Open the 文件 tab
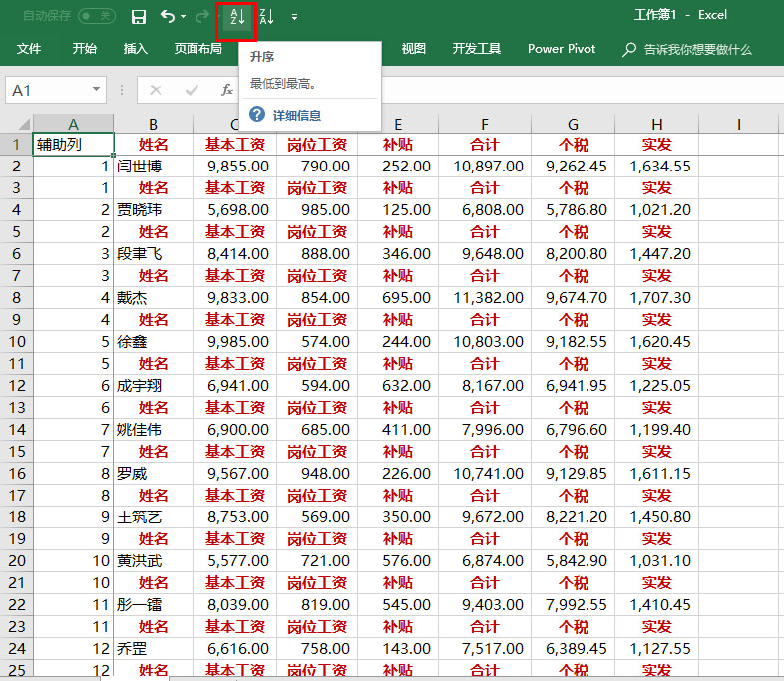The image size is (784, 681). (29, 49)
